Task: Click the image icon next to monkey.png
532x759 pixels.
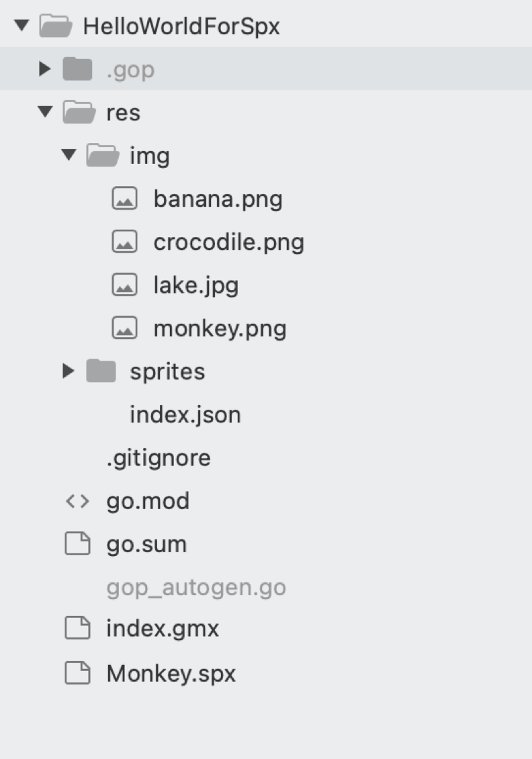Action: pyautogui.click(x=124, y=328)
